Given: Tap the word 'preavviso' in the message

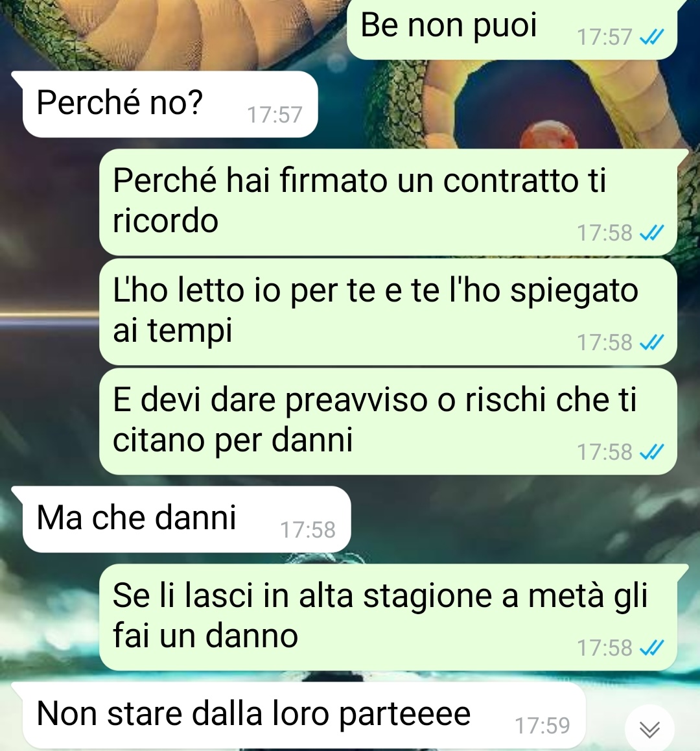Looking at the screenshot, I should 356,400.
